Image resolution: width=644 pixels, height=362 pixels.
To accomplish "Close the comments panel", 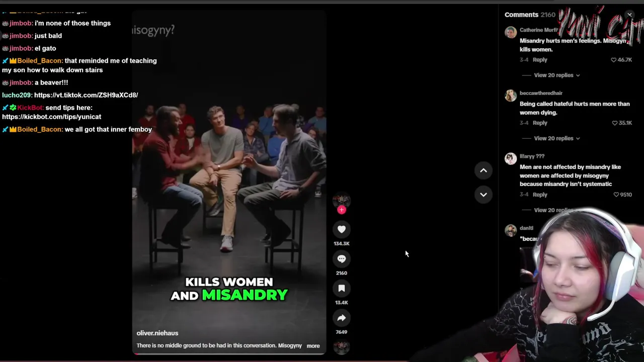I will (x=629, y=15).
